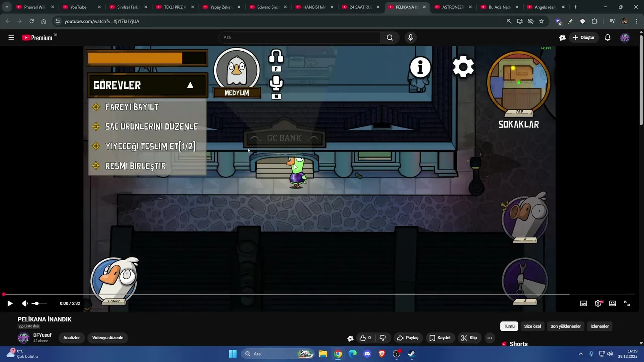Open Discord from the taskbar
The image size is (644, 362).
click(x=367, y=354)
